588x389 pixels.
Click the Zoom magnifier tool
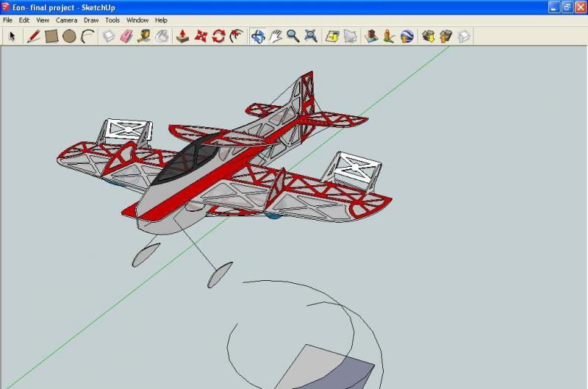pos(293,36)
